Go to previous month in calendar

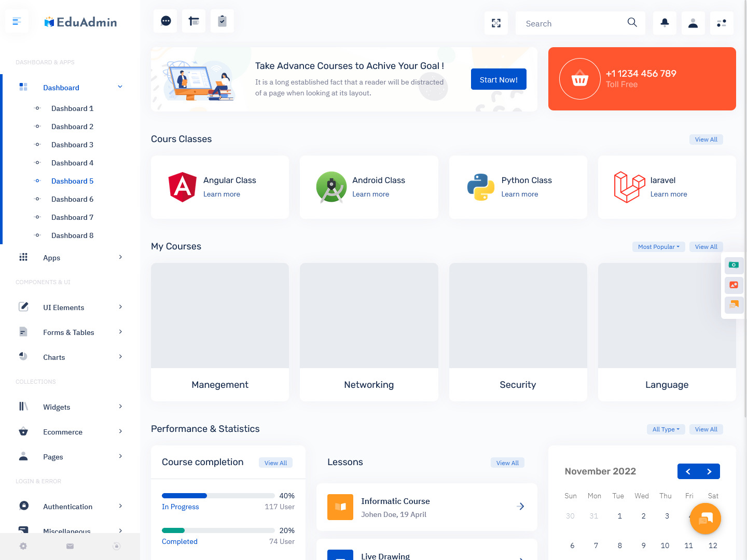click(688, 471)
